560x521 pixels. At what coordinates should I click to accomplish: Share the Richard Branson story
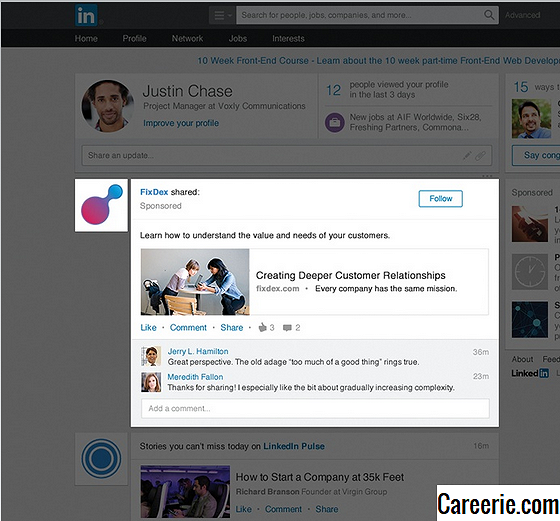tap(326, 509)
